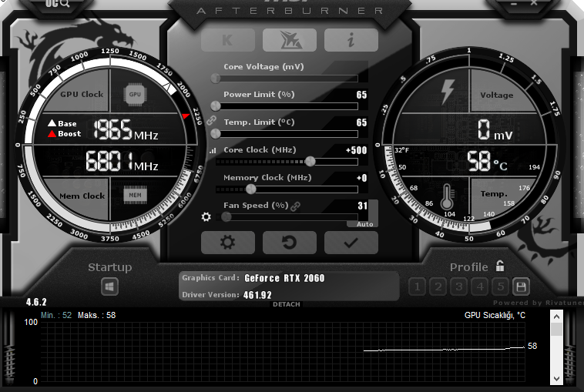Reset settings to default
The width and height of the screenshot is (584, 392).
pos(290,243)
